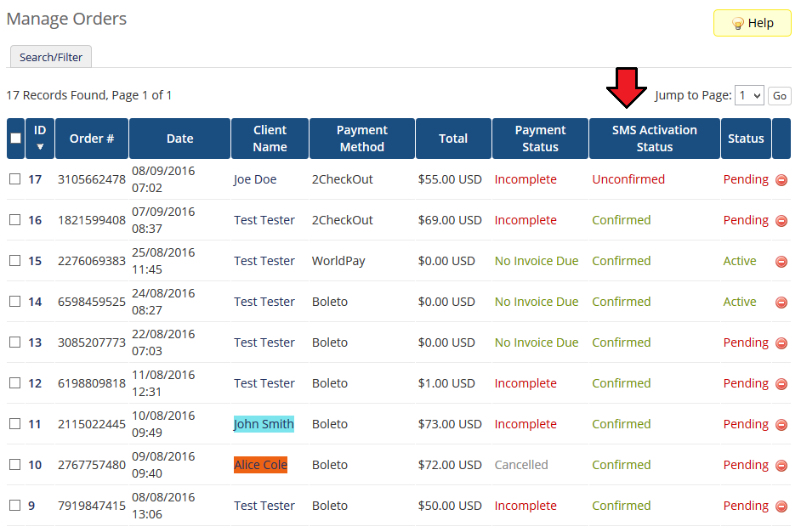
Task: Click order number 7919847415
Action: 92,506
